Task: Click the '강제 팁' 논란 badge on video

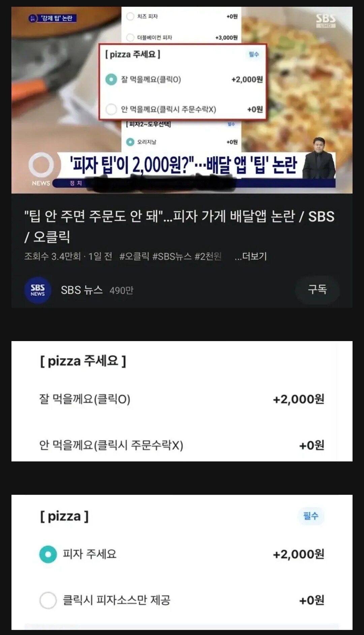Action: tap(53, 18)
